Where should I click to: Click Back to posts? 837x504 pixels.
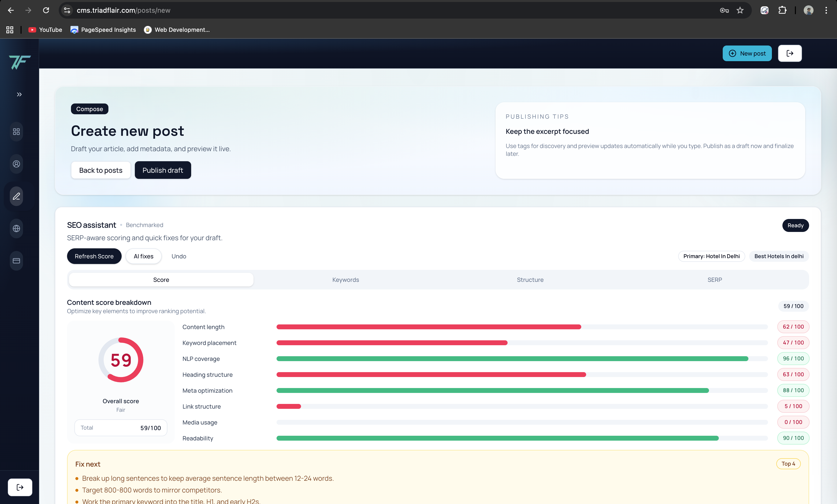[x=101, y=170]
